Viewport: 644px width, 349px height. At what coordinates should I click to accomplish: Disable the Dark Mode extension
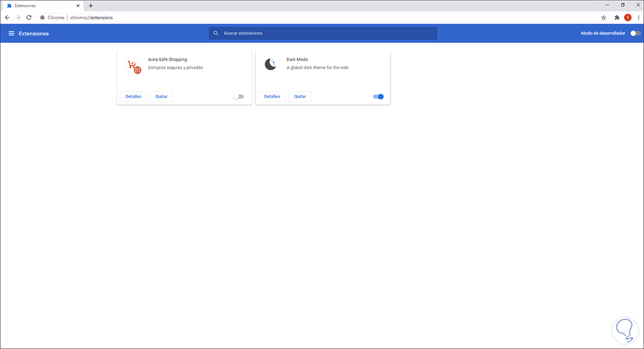[x=378, y=97]
